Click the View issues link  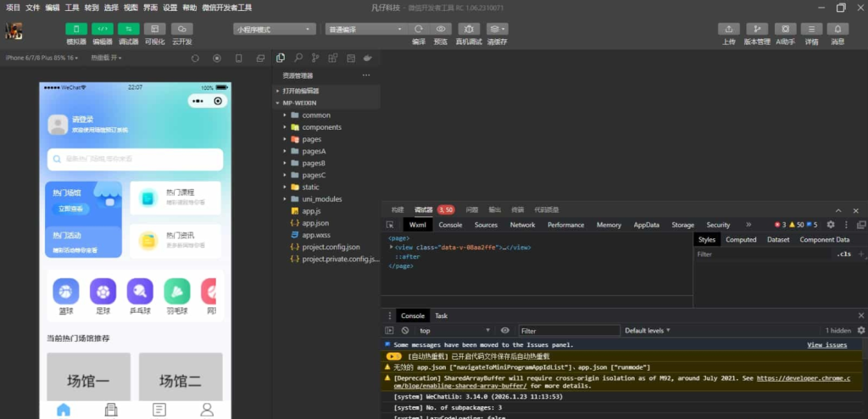click(x=826, y=345)
